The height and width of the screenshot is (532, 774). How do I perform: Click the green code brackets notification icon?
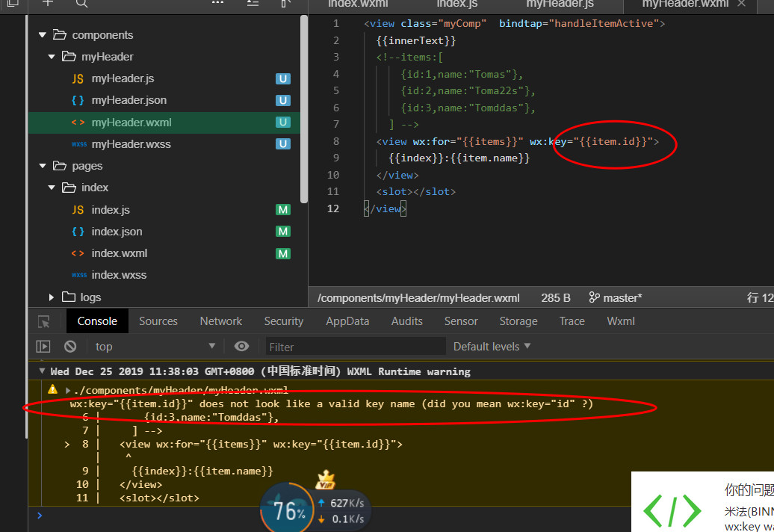[x=672, y=511]
